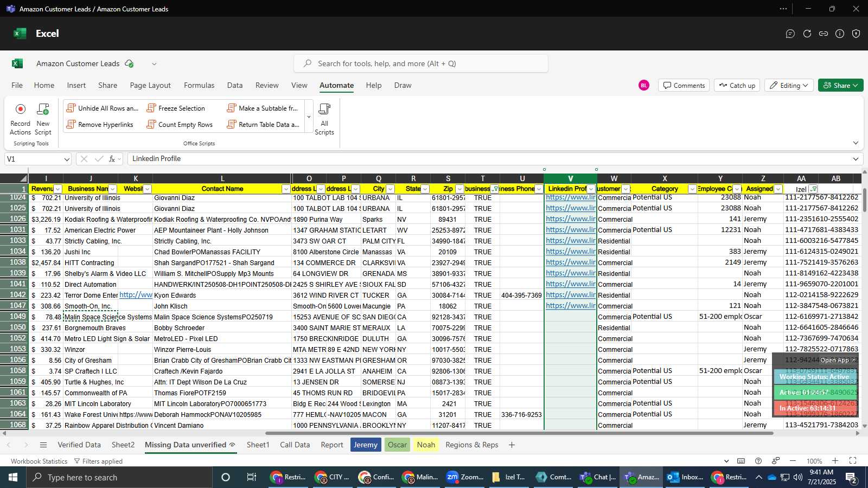Viewport: 868px width, 488px height.
Task: Expand the formula bar
Action: (x=856, y=159)
